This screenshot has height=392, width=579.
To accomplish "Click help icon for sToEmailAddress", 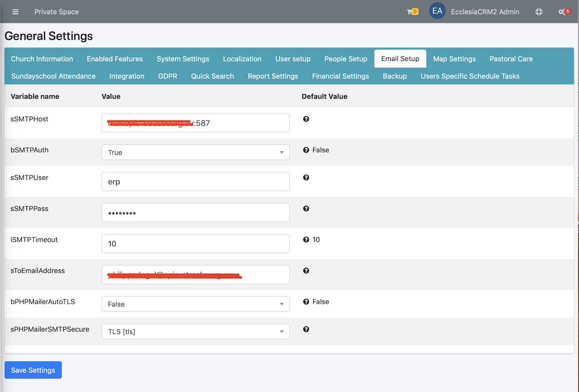I will [x=306, y=270].
